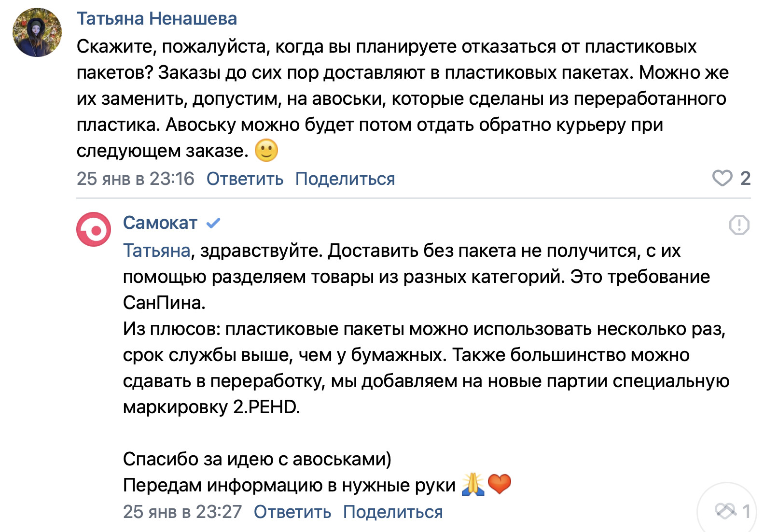Click the red heart emoji in Самокат's reply
The image size is (778, 532).
(x=500, y=484)
